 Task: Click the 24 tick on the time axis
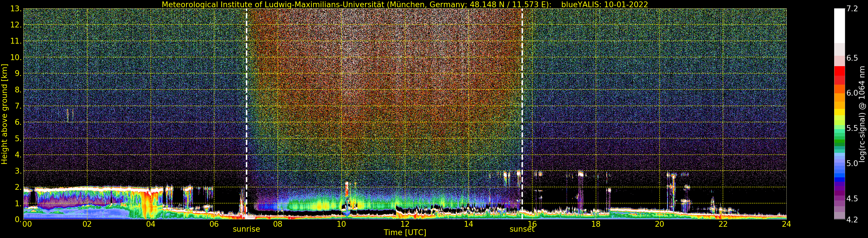(x=786, y=224)
